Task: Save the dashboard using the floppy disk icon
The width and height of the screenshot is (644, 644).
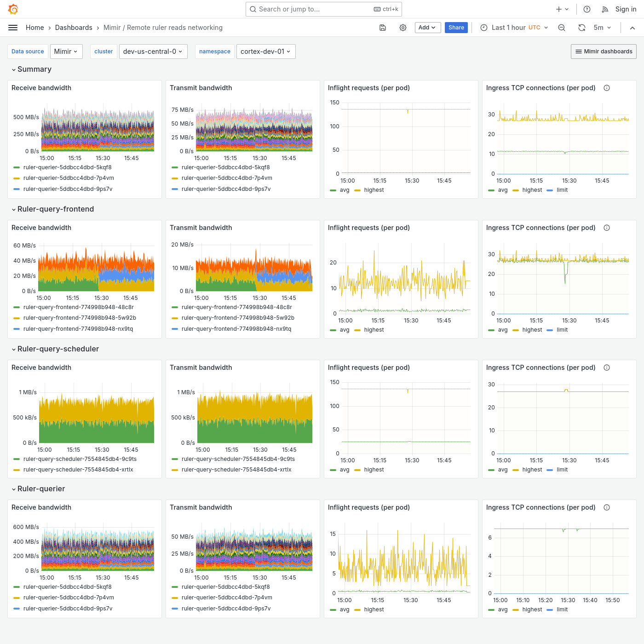Action: tap(383, 28)
